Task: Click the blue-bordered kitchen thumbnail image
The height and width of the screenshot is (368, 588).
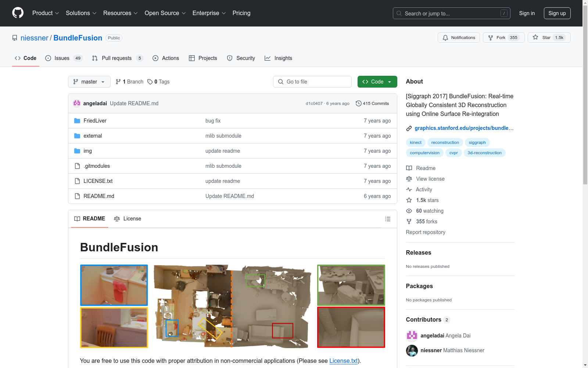Action: pyautogui.click(x=114, y=285)
